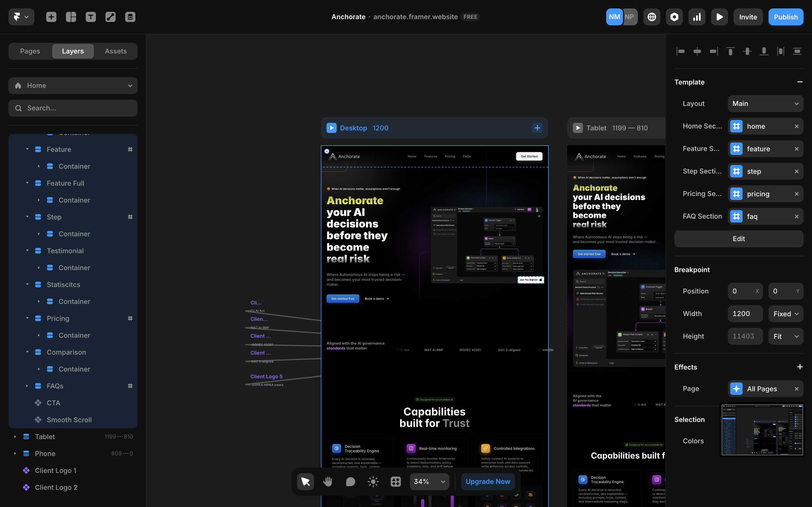Switch to the Assets tab
The image size is (812, 507).
116,51
